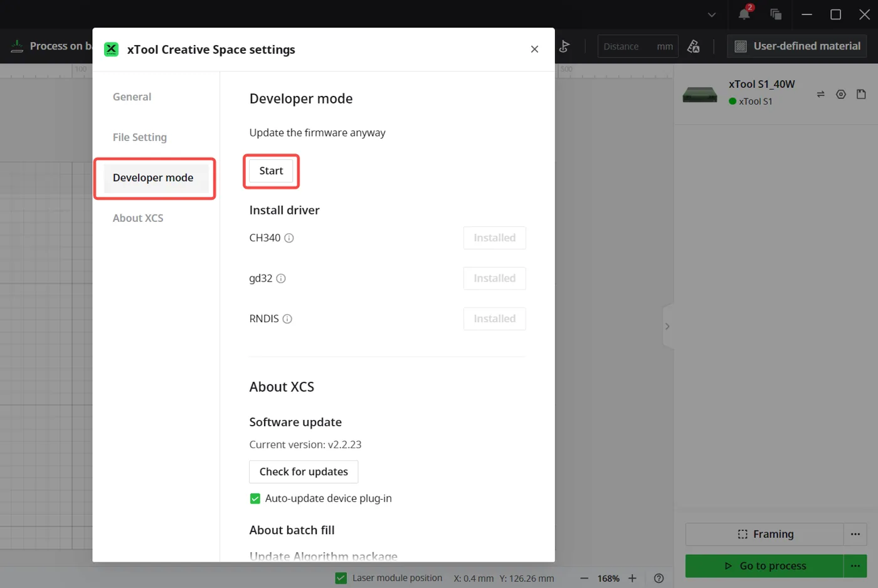The height and width of the screenshot is (588, 878).
Task: Open more options beside Go to process
Action: pos(855,566)
